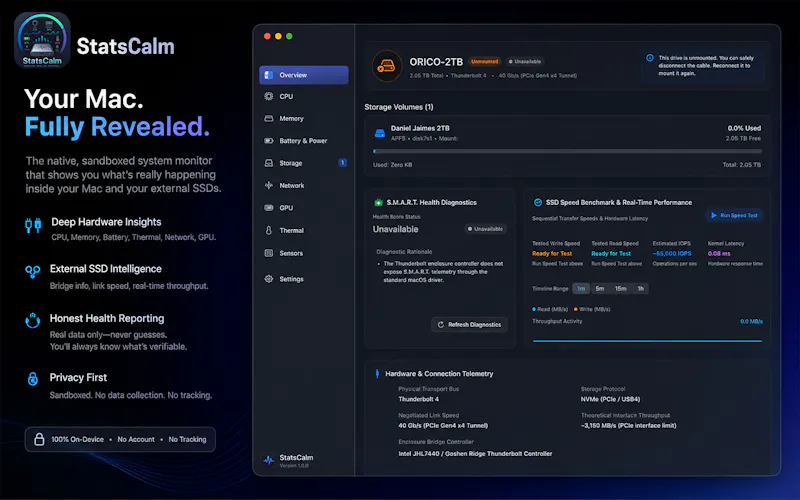
Task: Click the green window zoom button
Action: pyautogui.click(x=289, y=36)
